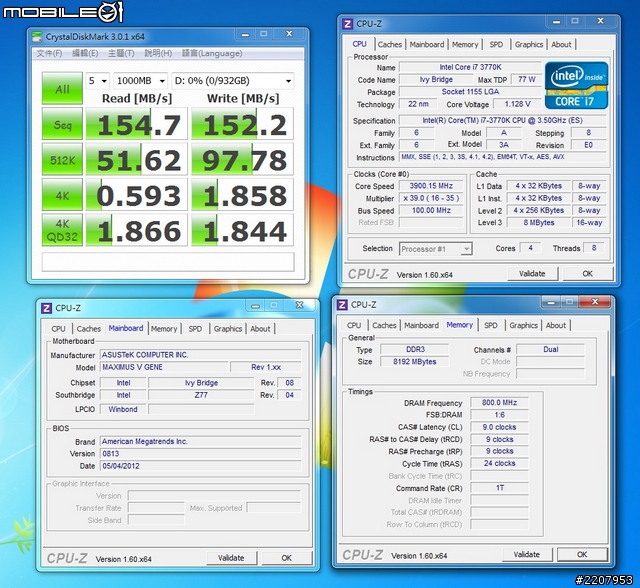The width and height of the screenshot is (640, 588).
Task: Select CPU tab in Mainboard window
Action: [x=58, y=328]
